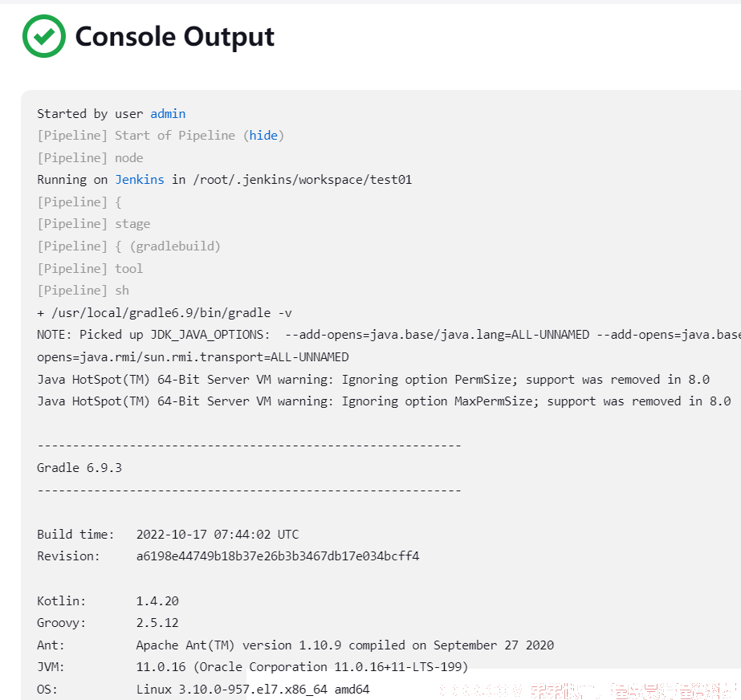Click the gradle -v command line
The height and width of the screenshot is (700, 741).
[165, 313]
